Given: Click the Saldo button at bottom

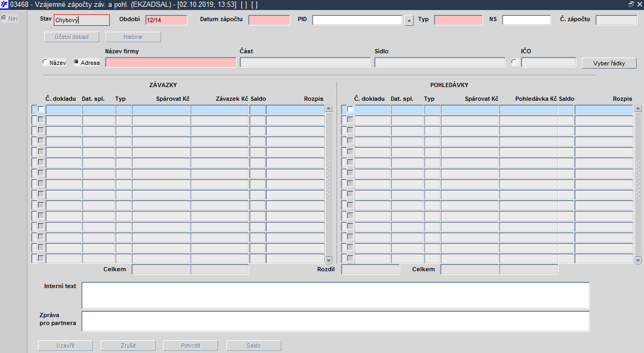Looking at the screenshot, I should click(254, 346).
